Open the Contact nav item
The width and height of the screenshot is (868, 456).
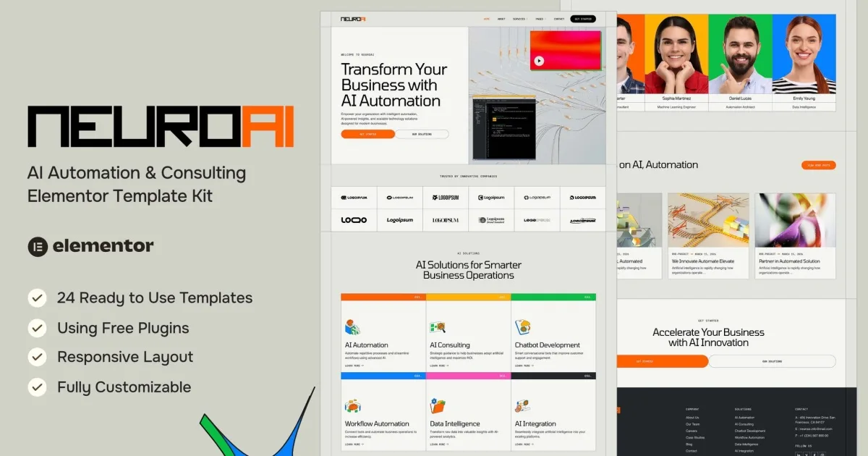[559, 19]
